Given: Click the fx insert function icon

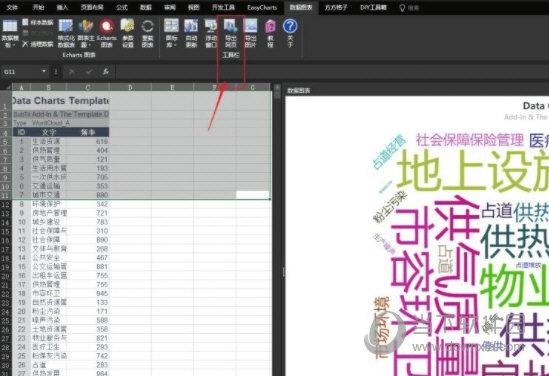Looking at the screenshot, I should click(x=105, y=72).
